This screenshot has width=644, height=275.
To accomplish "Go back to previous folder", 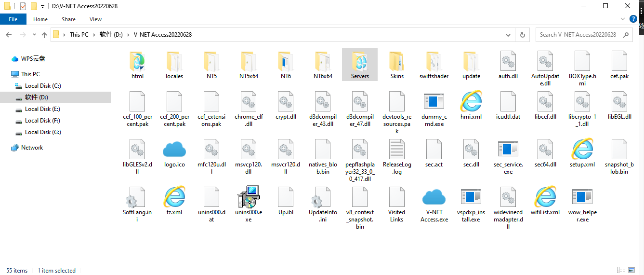I will pyautogui.click(x=9, y=35).
